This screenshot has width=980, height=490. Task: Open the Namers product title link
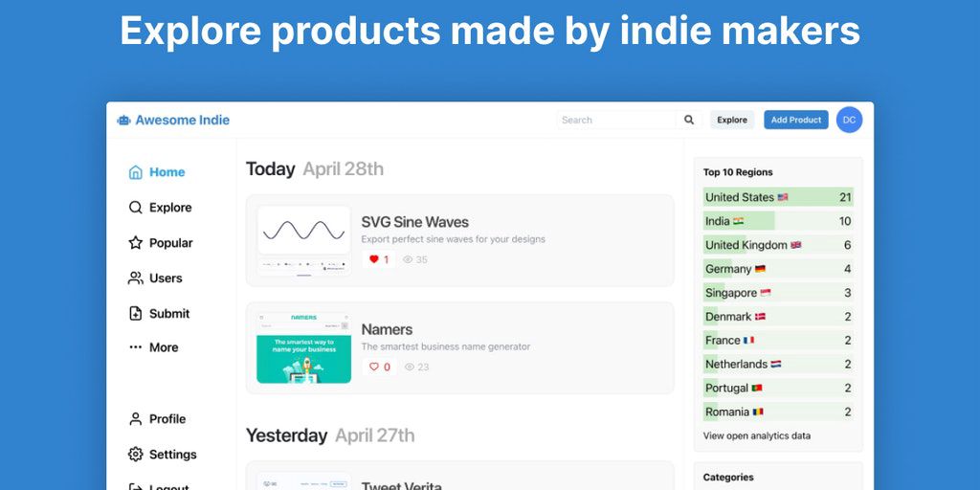coord(387,329)
